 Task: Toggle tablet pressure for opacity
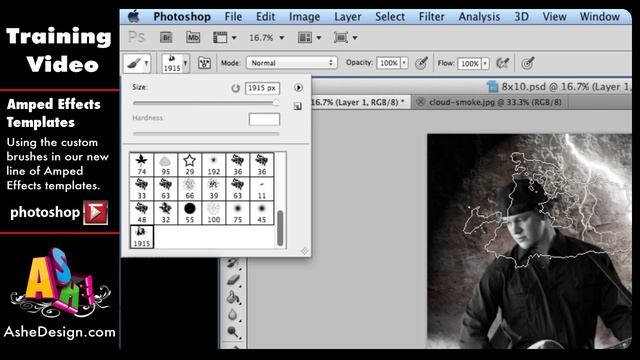(421, 63)
